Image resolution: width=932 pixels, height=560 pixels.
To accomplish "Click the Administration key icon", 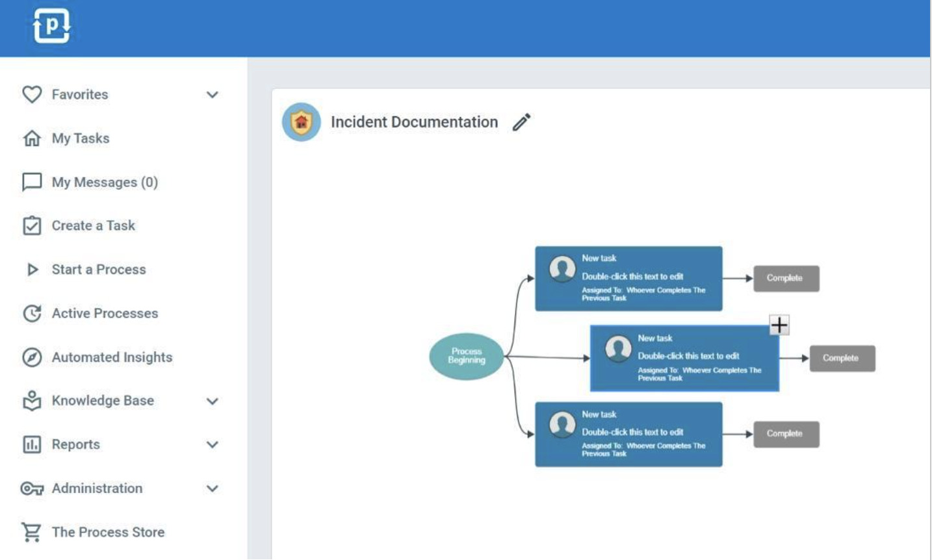I will tap(32, 489).
